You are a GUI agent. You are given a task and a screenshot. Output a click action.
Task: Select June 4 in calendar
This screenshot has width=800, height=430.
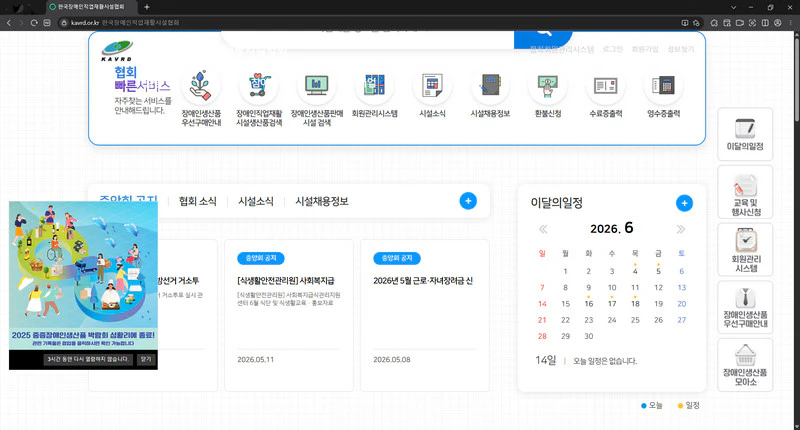click(635, 271)
